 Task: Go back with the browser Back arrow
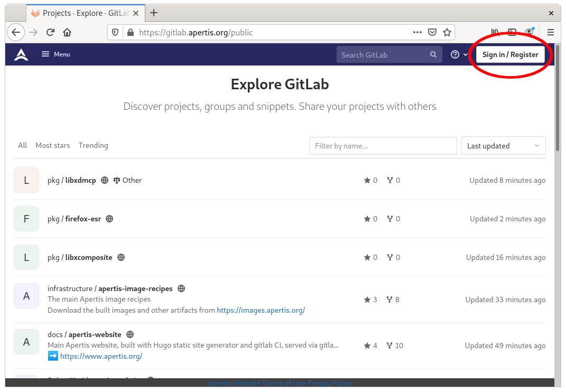(15, 32)
